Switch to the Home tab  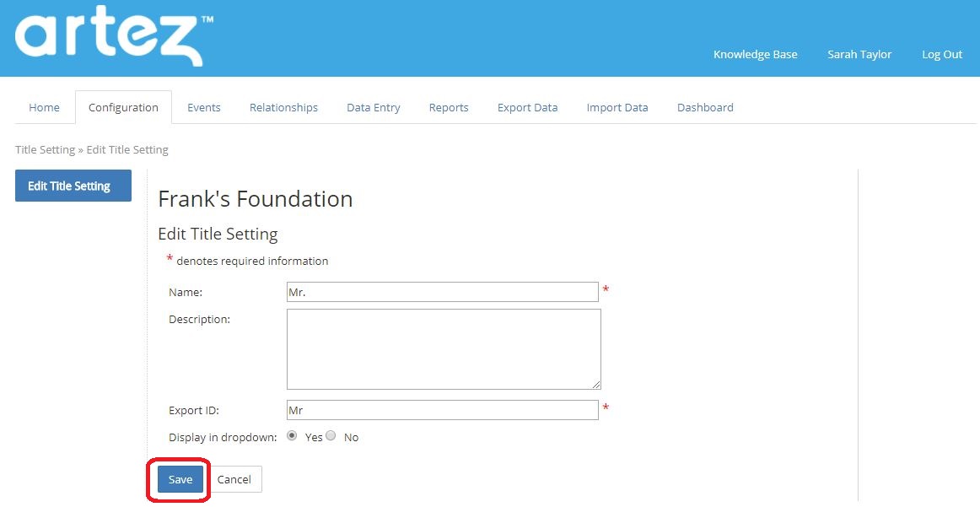click(45, 107)
